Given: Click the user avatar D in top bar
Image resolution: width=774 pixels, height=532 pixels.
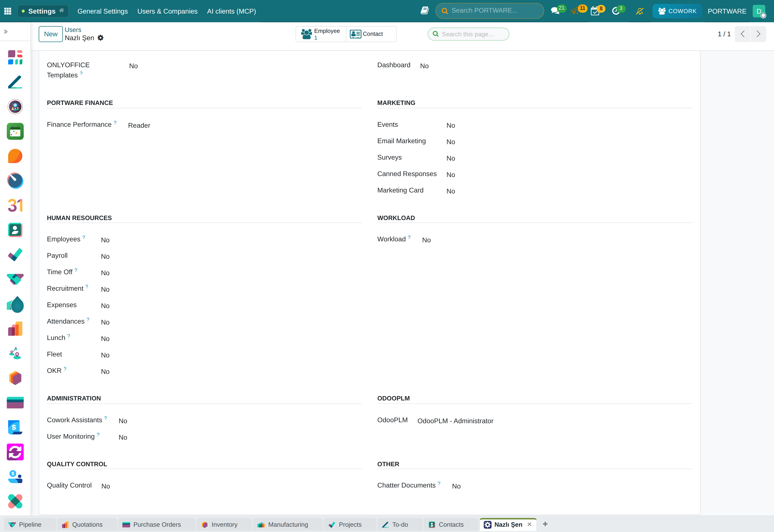Looking at the screenshot, I should 759,11.
